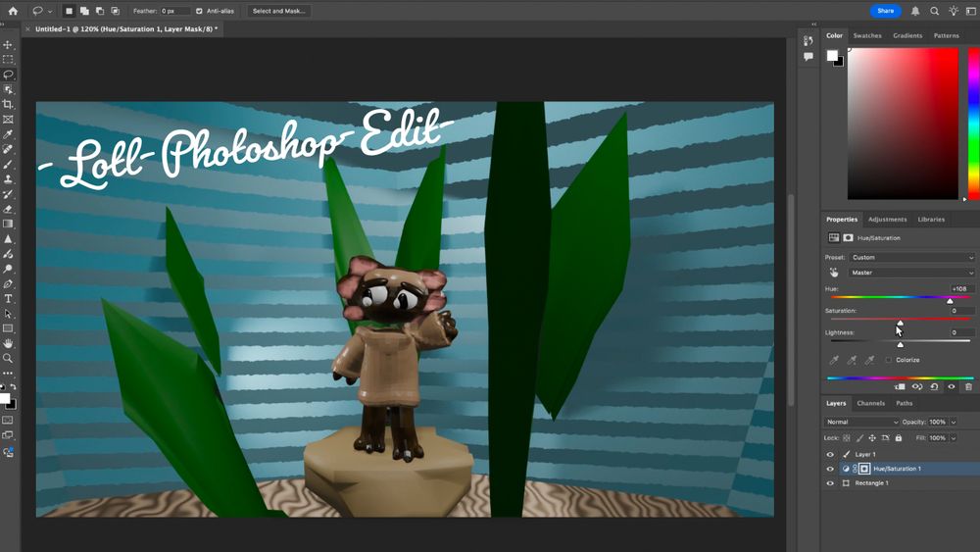Open the Normal blend mode dropdown
The width and height of the screenshot is (980, 552).
pos(861,422)
